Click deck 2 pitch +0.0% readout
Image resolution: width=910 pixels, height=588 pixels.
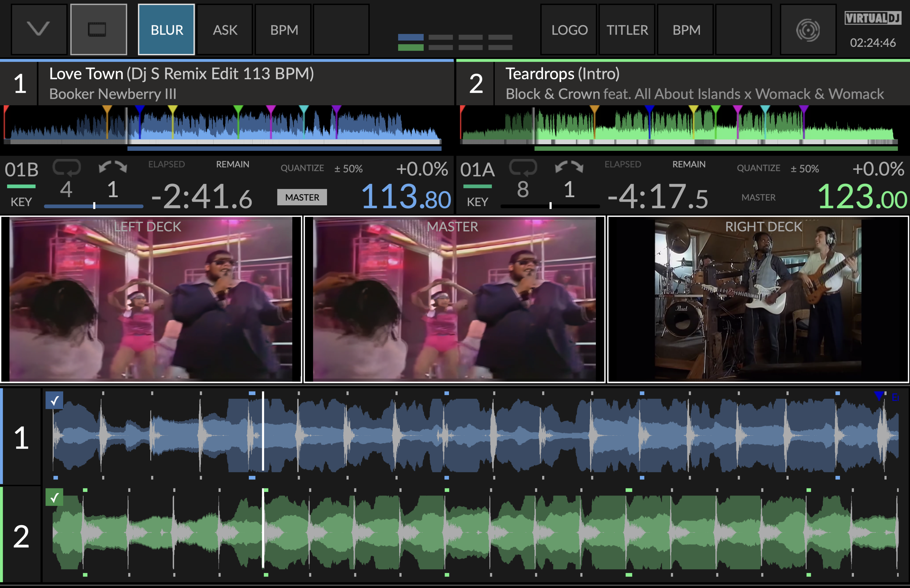[x=878, y=169]
